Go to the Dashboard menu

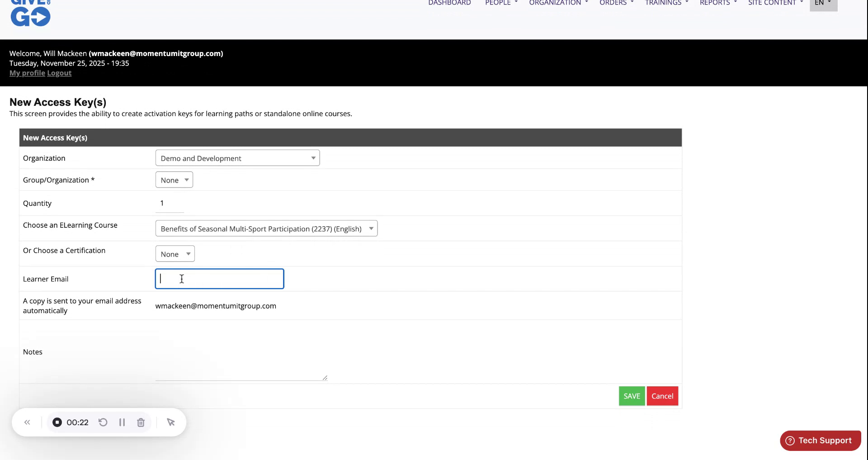click(x=449, y=3)
